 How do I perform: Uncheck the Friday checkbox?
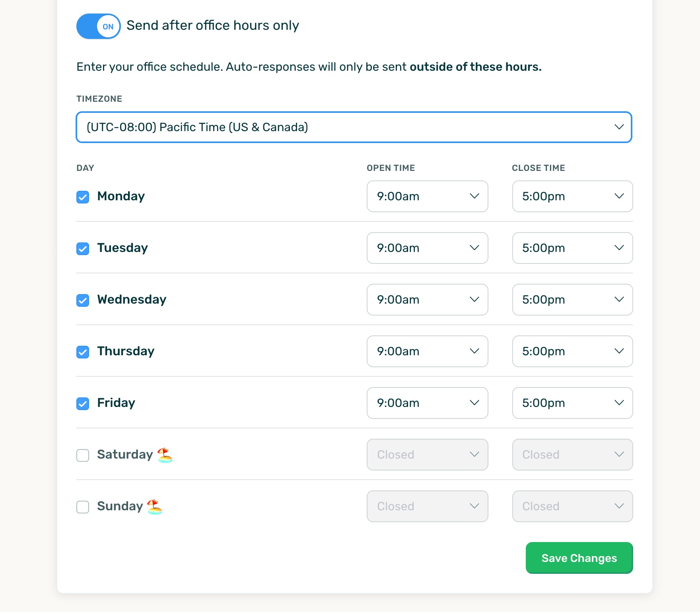pyautogui.click(x=83, y=403)
